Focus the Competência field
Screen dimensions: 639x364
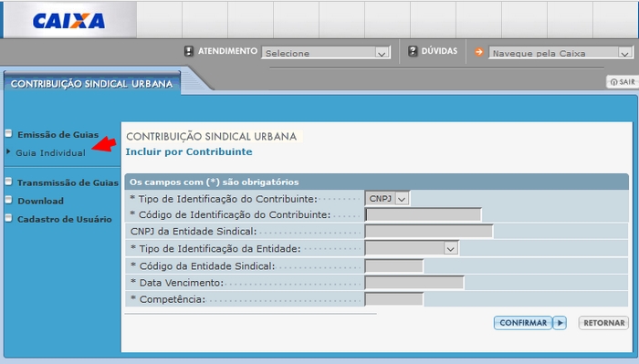pos(394,299)
